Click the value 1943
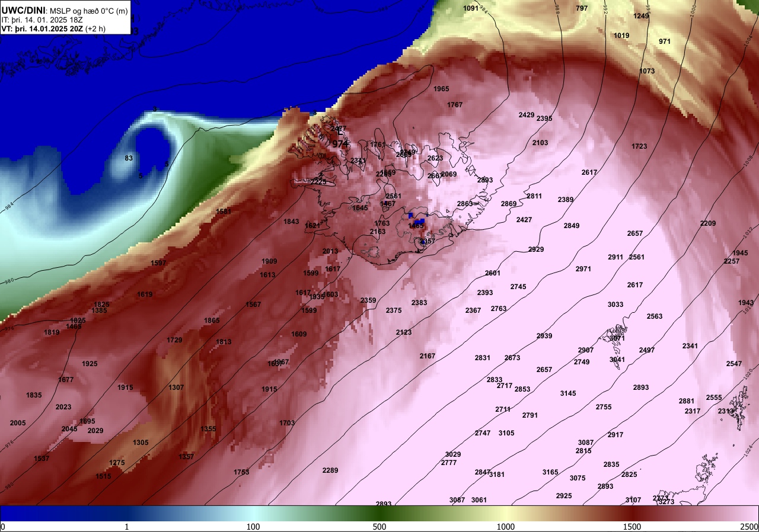759x532 pixels. [x=746, y=303]
